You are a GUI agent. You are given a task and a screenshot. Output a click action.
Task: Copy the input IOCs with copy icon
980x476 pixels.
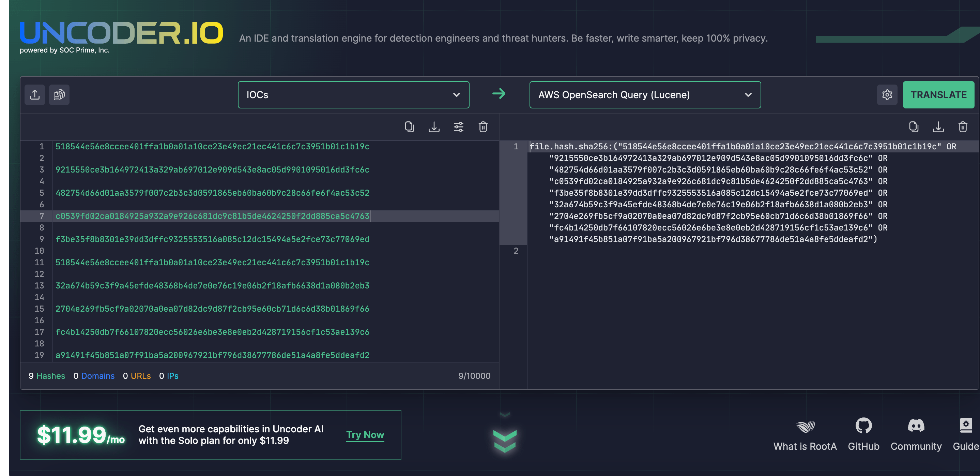(409, 127)
